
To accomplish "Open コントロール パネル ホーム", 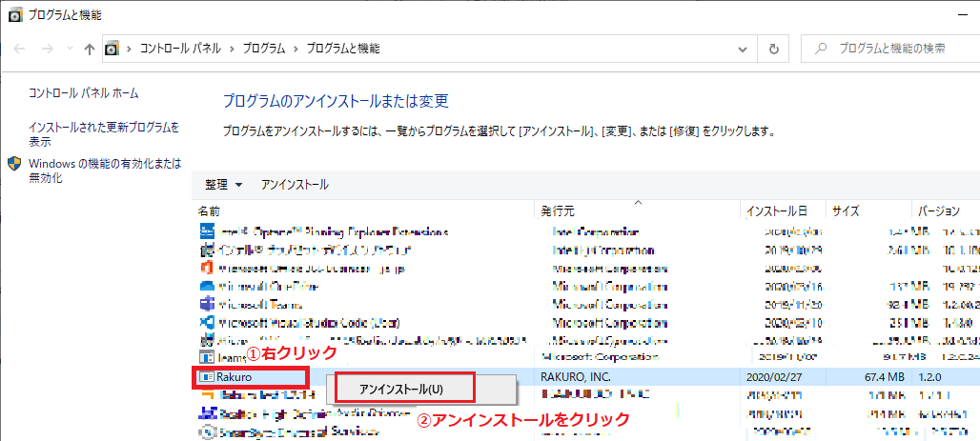I will (x=84, y=93).
